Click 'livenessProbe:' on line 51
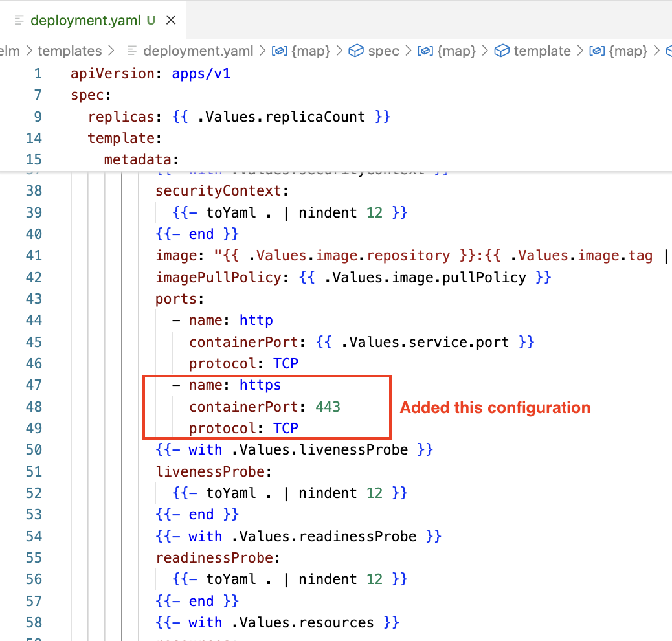Image resolution: width=672 pixels, height=641 pixels. tap(214, 471)
